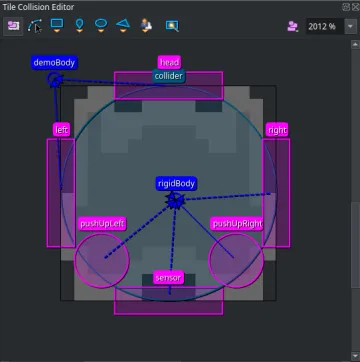Click the vertical scrollbar thumb
Viewport: 360px width, 362px height.
355,244
